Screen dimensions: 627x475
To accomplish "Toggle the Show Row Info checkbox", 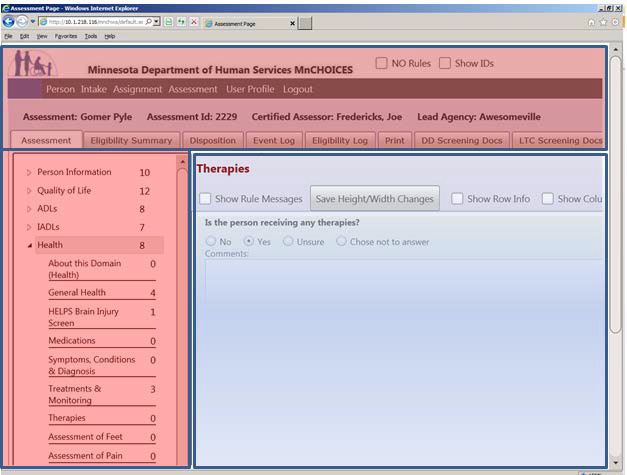I will [x=457, y=198].
